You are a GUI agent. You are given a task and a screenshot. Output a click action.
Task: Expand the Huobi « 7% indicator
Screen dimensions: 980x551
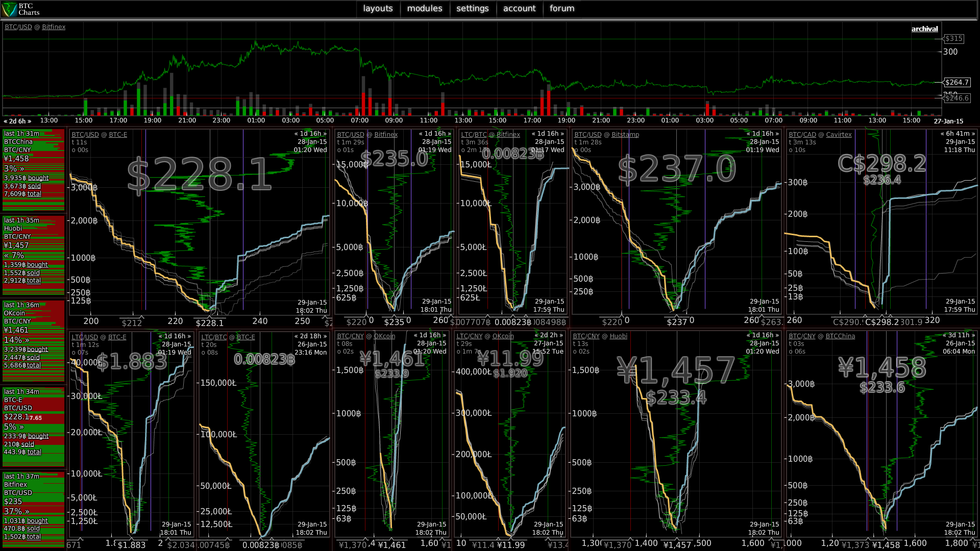(14, 255)
